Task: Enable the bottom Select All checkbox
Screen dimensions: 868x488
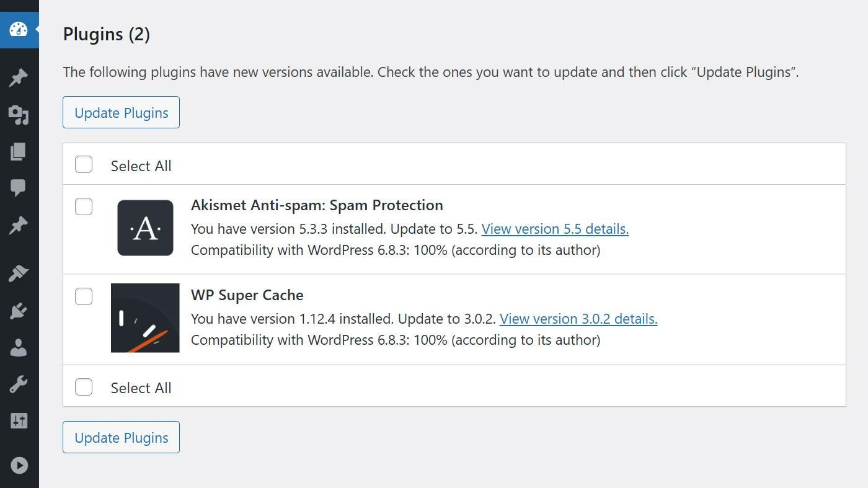Action: coord(84,386)
